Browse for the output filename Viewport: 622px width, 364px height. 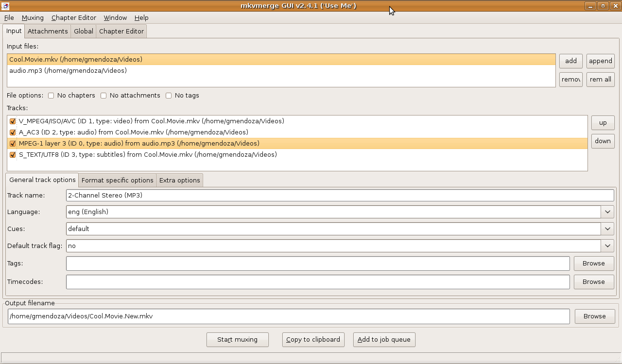click(x=595, y=316)
